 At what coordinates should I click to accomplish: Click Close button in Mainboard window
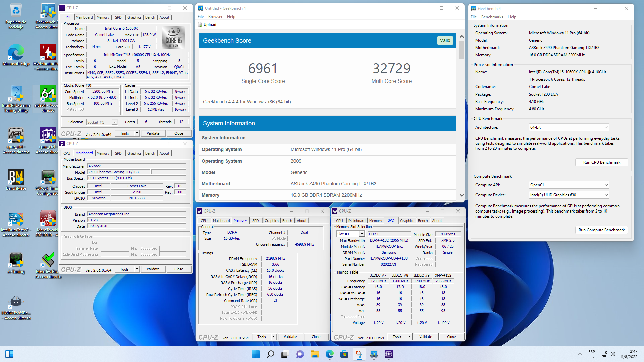point(179,269)
